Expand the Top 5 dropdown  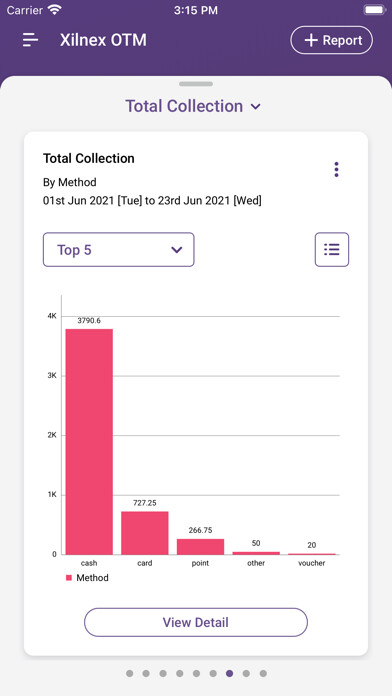pyautogui.click(x=119, y=249)
